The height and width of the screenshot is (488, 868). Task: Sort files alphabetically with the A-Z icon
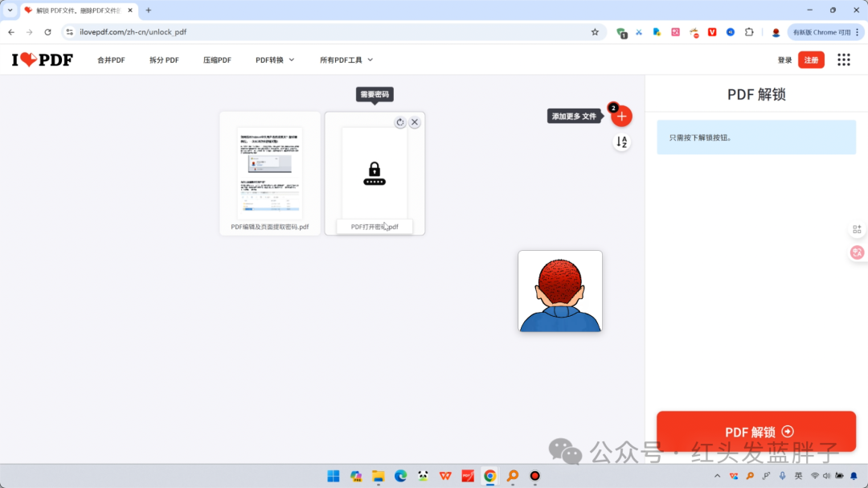(x=621, y=142)
